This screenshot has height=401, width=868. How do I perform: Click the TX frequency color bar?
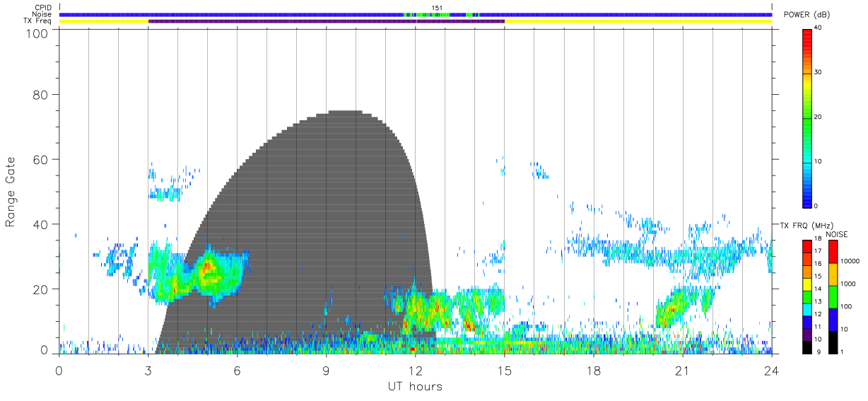coord(807,296)
